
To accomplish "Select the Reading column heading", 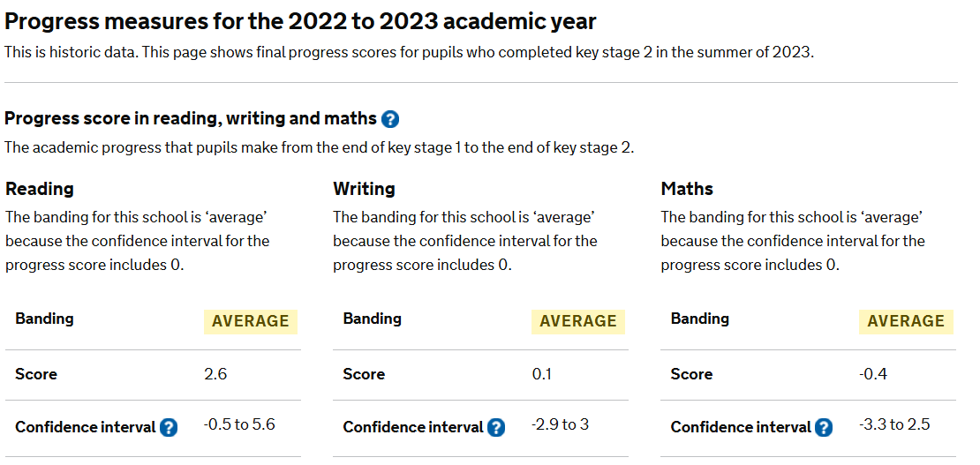I will click(x=40, y=189).
